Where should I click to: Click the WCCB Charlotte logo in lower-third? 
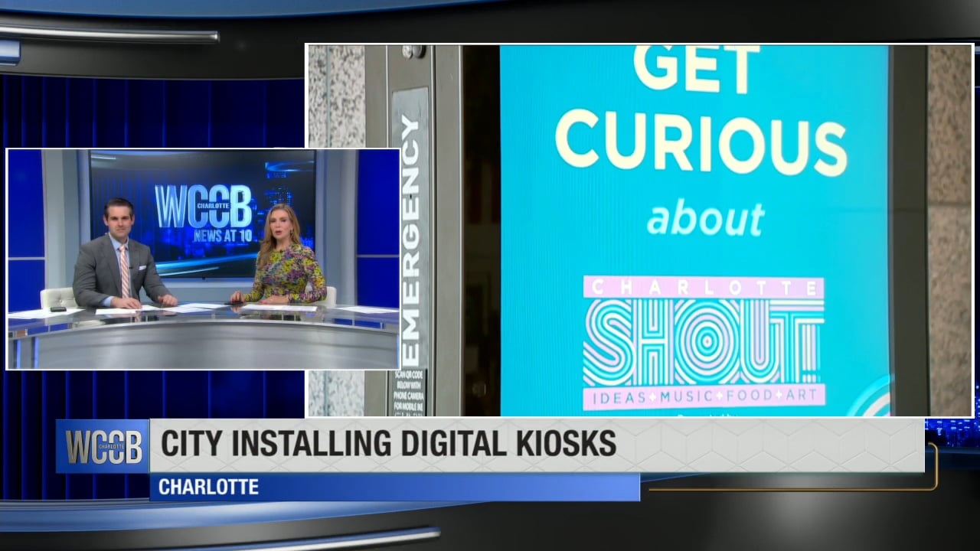[103, 446]
